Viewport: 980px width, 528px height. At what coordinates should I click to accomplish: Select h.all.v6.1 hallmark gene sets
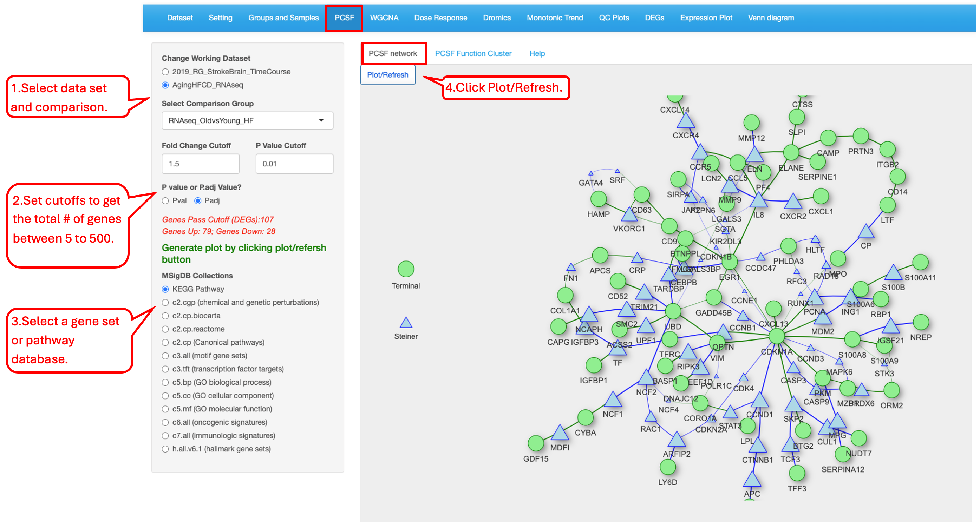pyautogui.click(x=165, y=449)
